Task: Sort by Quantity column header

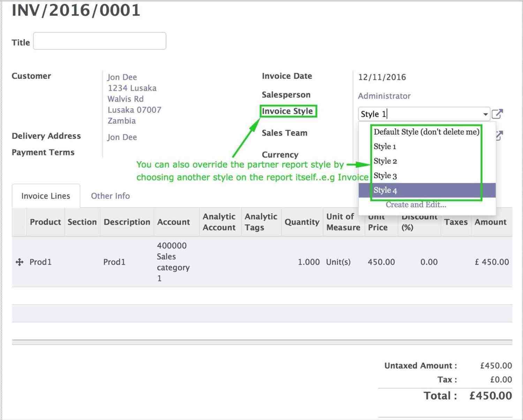Action: click(302, 222)
